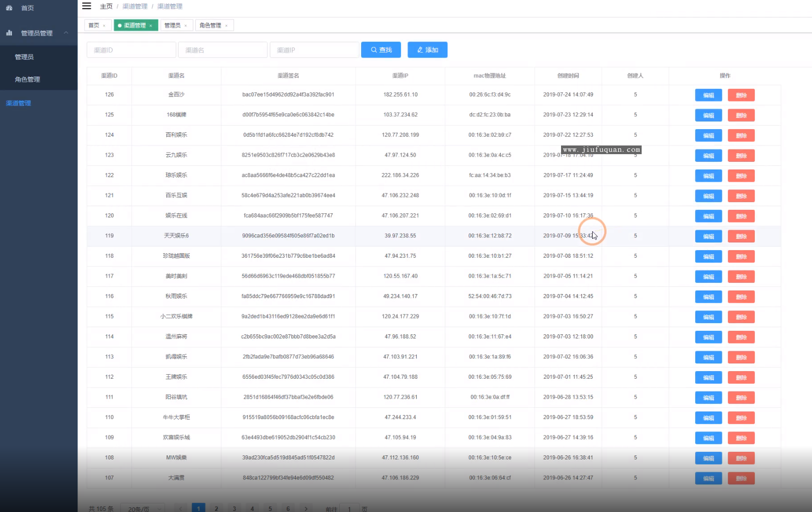The width and height of the screenshot is (812, 512).
Task: Click the 创建时间 column header
Action: coord(568,76)
